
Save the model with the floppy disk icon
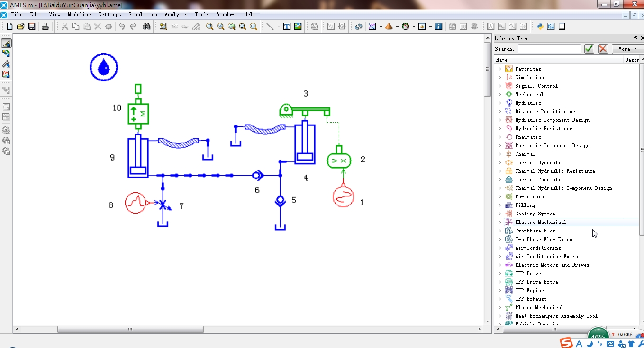click(32, 27)
